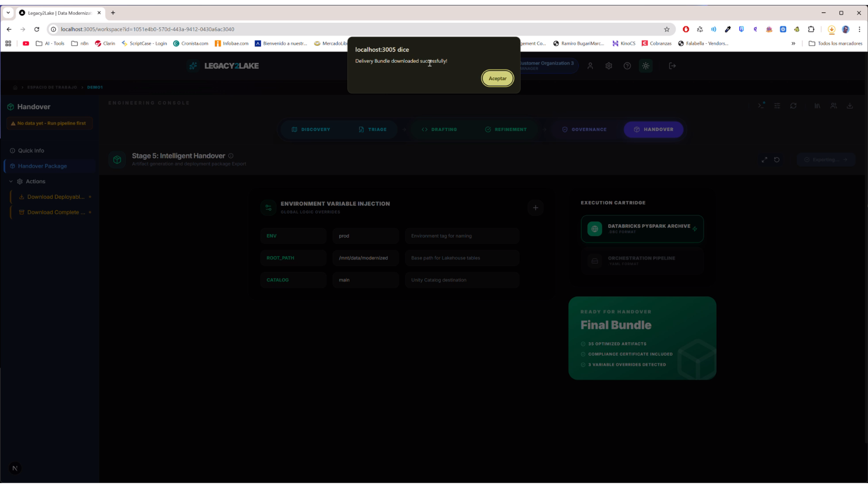The image size is (868, 488).
Task: Select the Orchestration Pipeline cartridge
Action: [x=642, y=261]
